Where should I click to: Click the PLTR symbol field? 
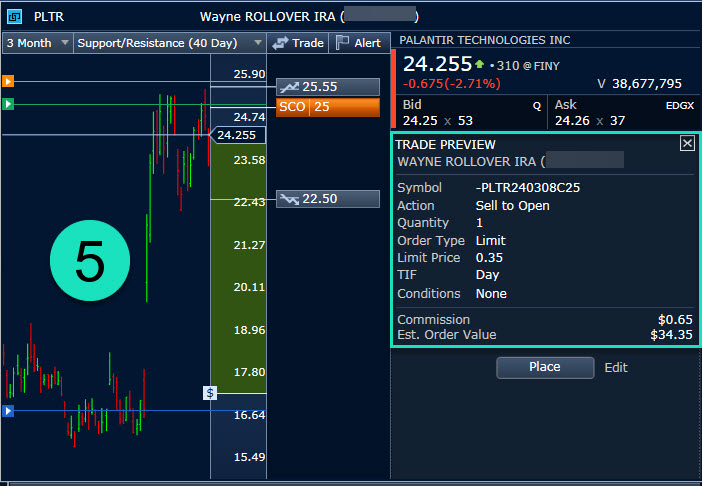50,16
